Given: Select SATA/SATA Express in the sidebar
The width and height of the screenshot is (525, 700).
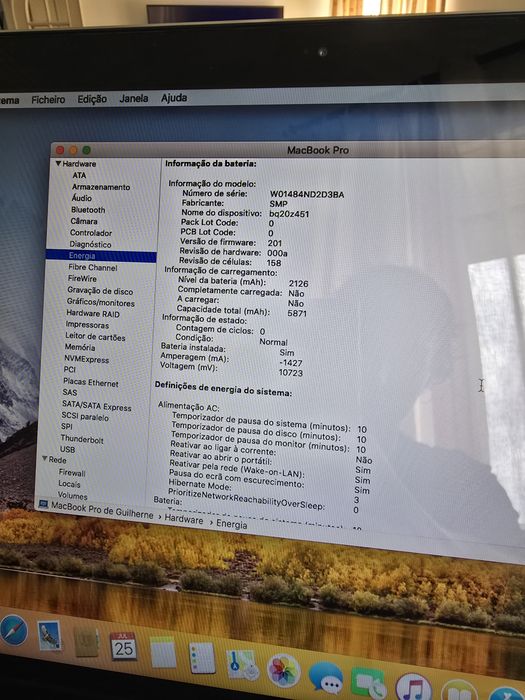Looking at the screenshot, I should 96,406.
